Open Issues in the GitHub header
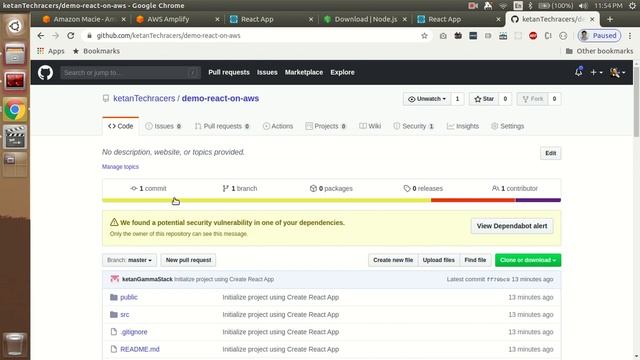Image resolution: width=640 pixels, height=360 pixels. [x=267, y=72]
